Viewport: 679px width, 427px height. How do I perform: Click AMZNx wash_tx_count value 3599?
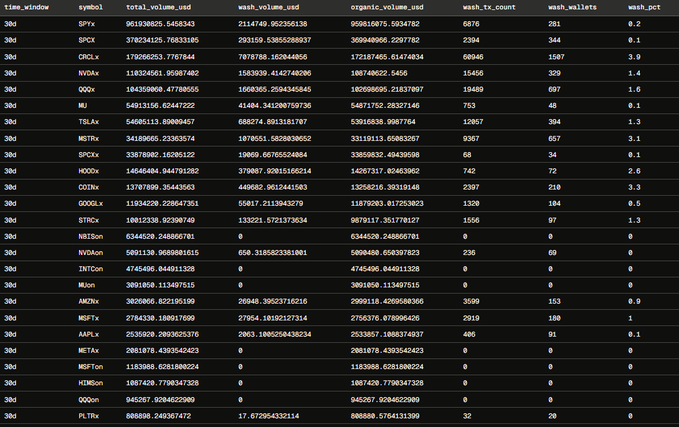pyautogui.click(x=471, y=301)
